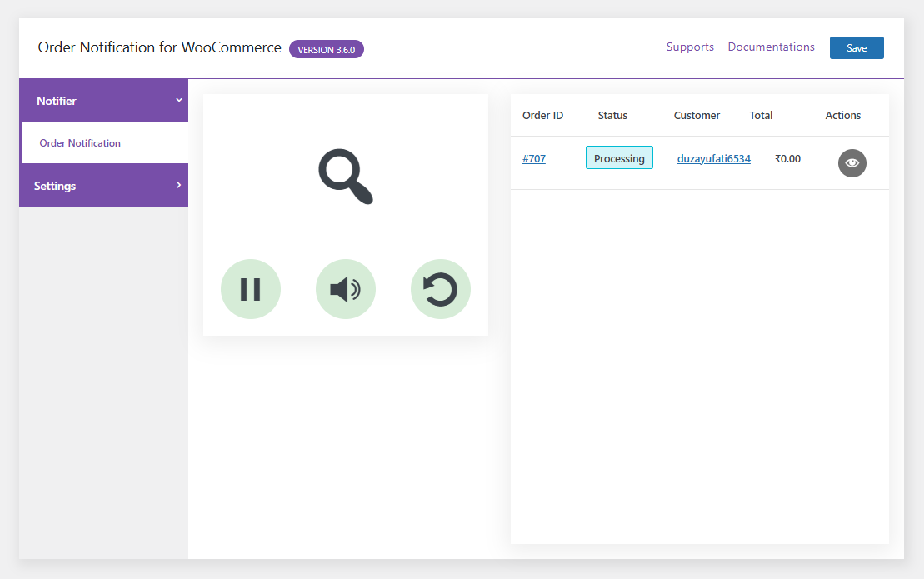Save the plugin settings

(857, 47)
